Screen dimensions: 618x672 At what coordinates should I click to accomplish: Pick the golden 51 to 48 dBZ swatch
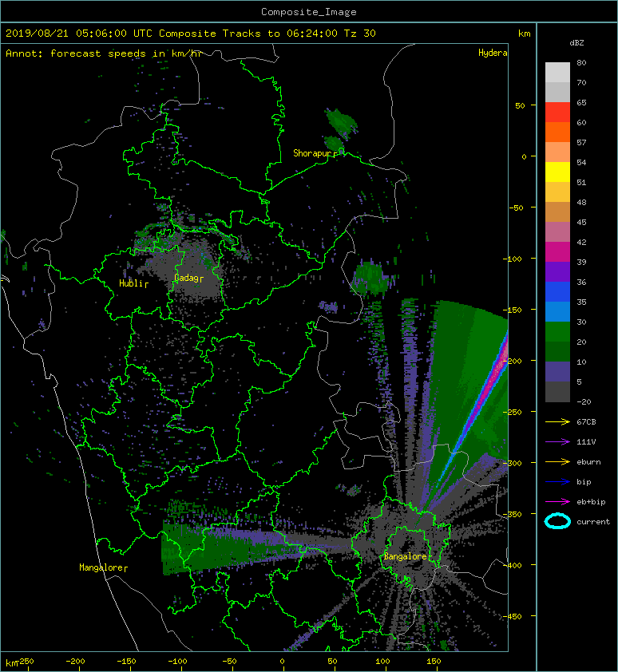(x=557, y=192)
